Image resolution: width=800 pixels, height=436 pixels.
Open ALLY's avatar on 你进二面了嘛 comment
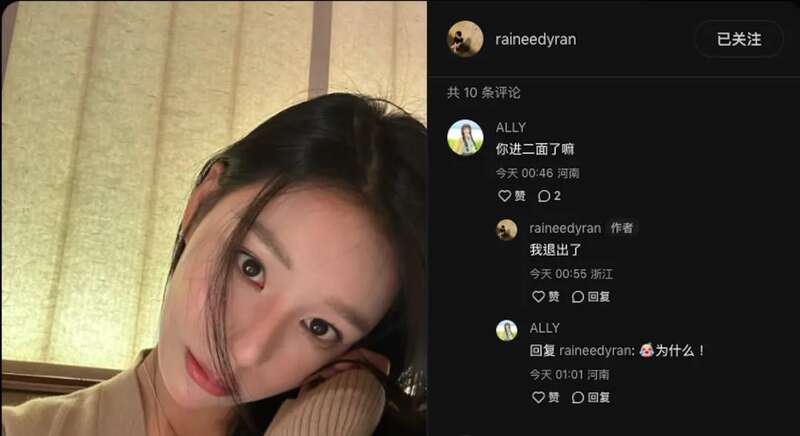(465, 138)
